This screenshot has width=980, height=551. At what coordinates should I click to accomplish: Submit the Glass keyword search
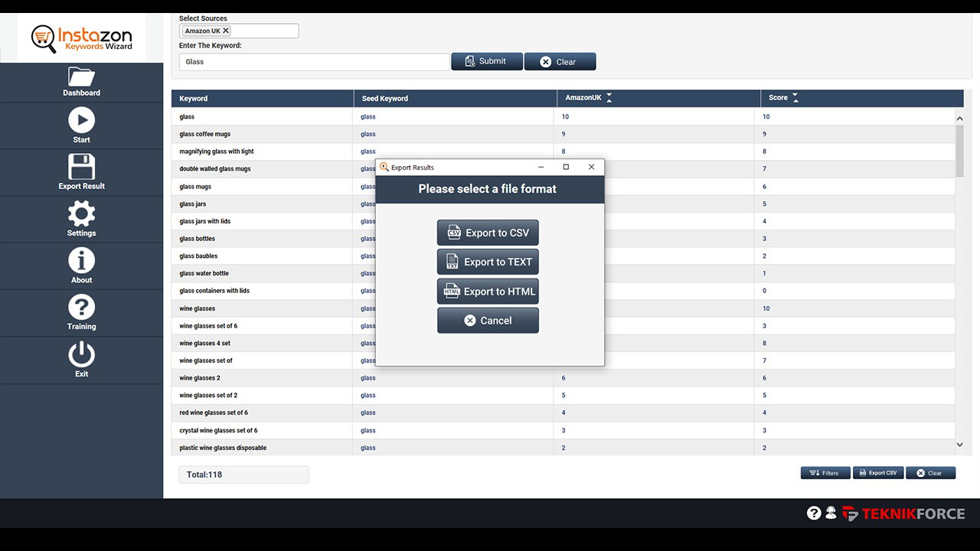[487, 61]
